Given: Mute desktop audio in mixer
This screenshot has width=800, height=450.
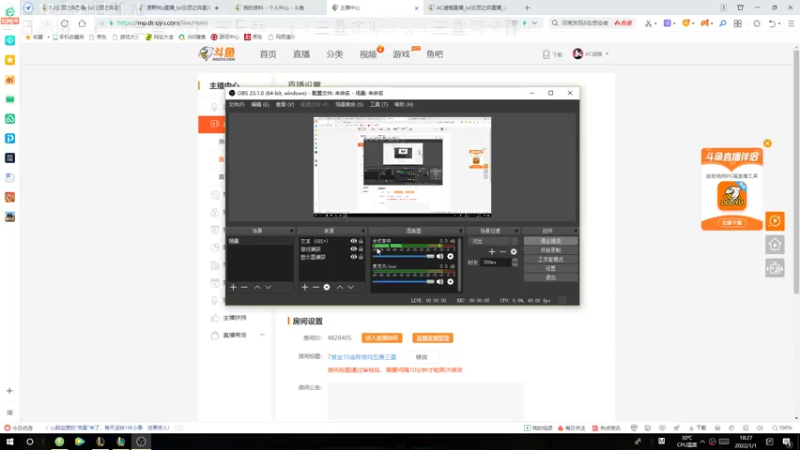Looking at the screenshot, I should (x=440, y=256).
